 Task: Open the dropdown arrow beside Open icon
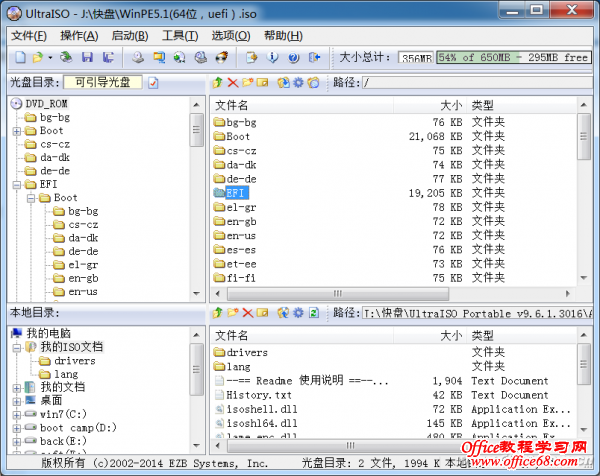(50, 58)
